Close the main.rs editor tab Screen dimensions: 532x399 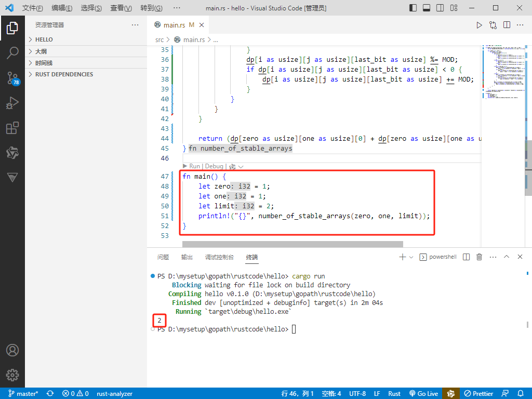(x=202, y=25)
